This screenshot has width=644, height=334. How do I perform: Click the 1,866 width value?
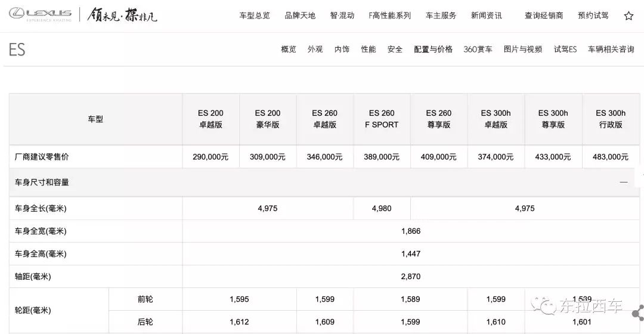tap(411, 231)
